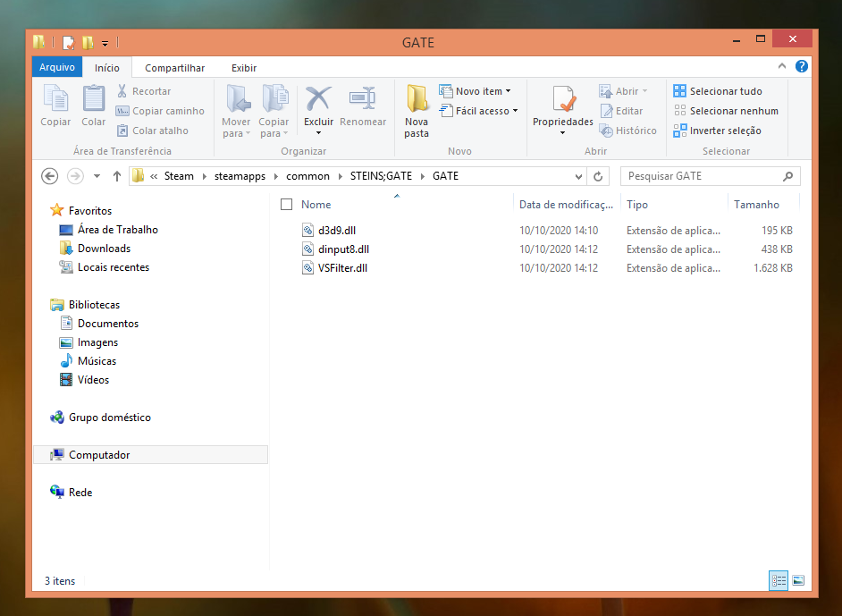Sort by the Tipo column header
The image size is (842, 616).
637,204
